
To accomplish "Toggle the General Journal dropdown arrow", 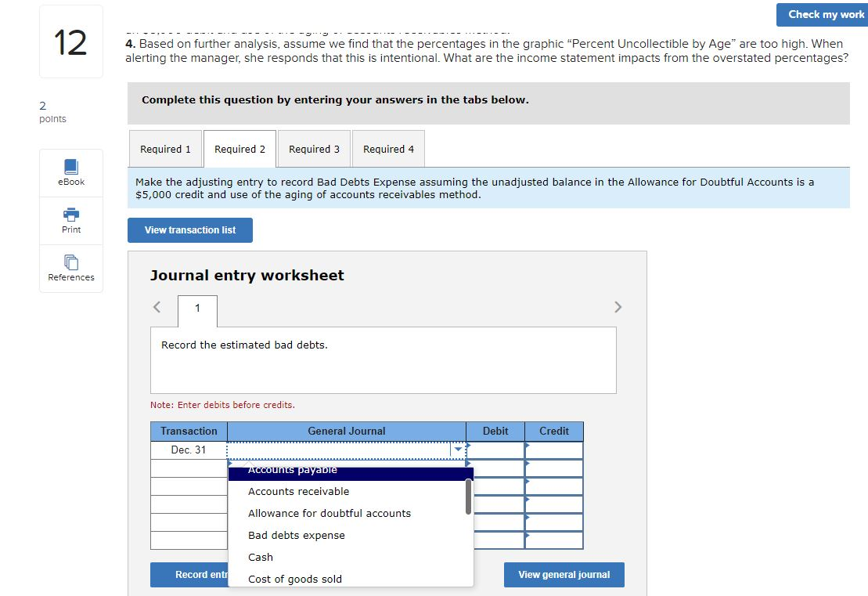I will 458,450.
